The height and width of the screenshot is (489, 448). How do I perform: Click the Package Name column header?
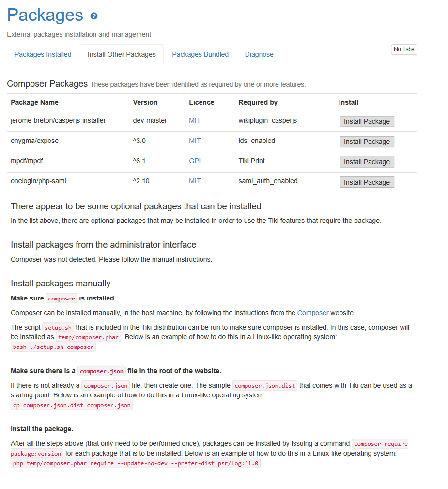click(34, 102)
